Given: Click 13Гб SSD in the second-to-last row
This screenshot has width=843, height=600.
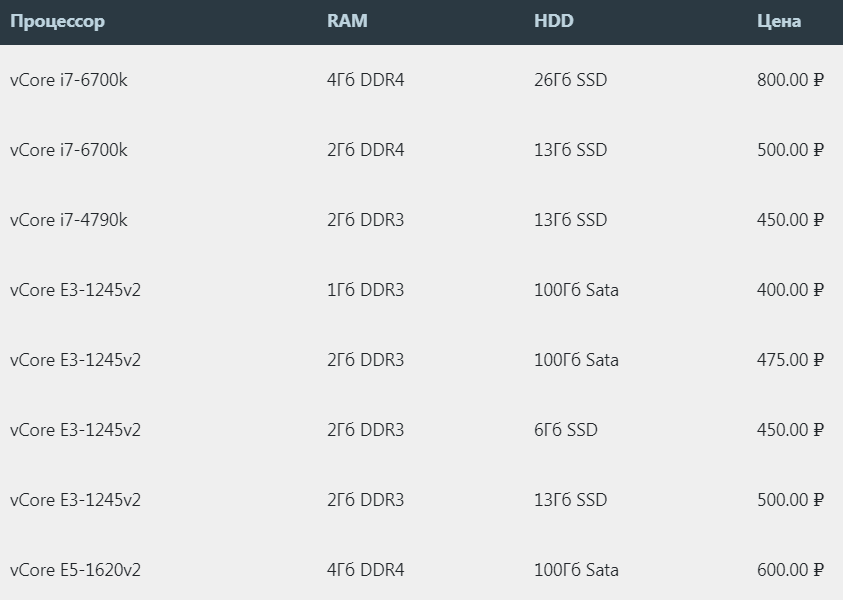Looking at the screenshot, I should 570,500.
